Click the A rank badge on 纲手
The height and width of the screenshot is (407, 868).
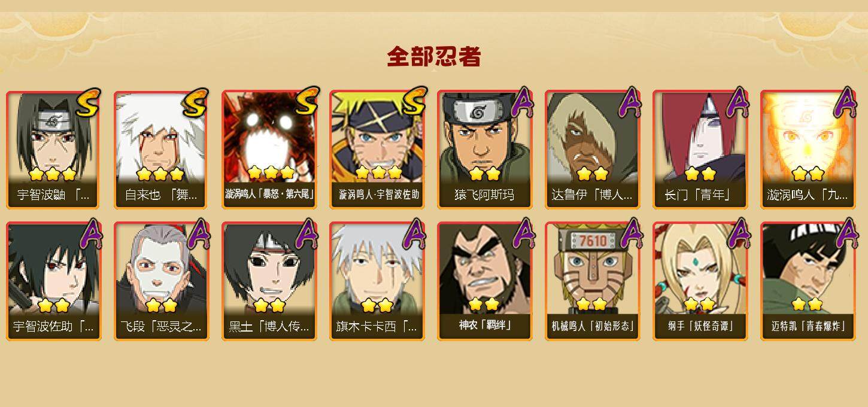click(x=738, y=233)
